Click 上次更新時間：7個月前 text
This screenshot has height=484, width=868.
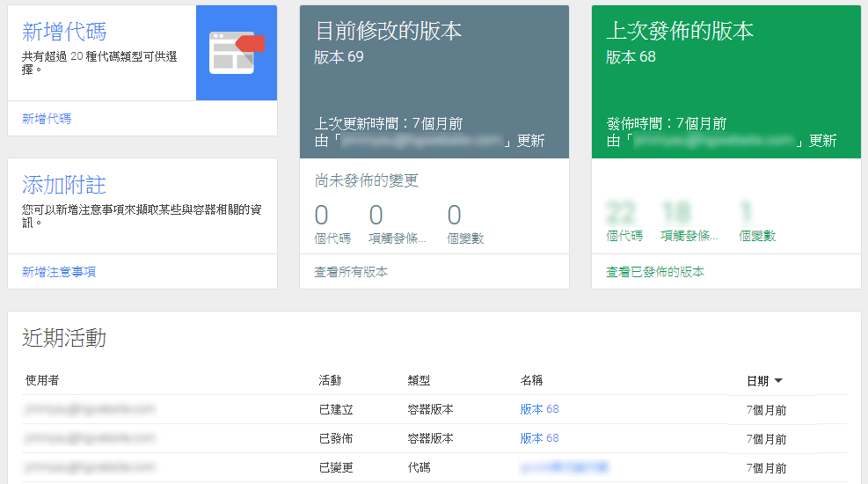(x=388, y=123)
